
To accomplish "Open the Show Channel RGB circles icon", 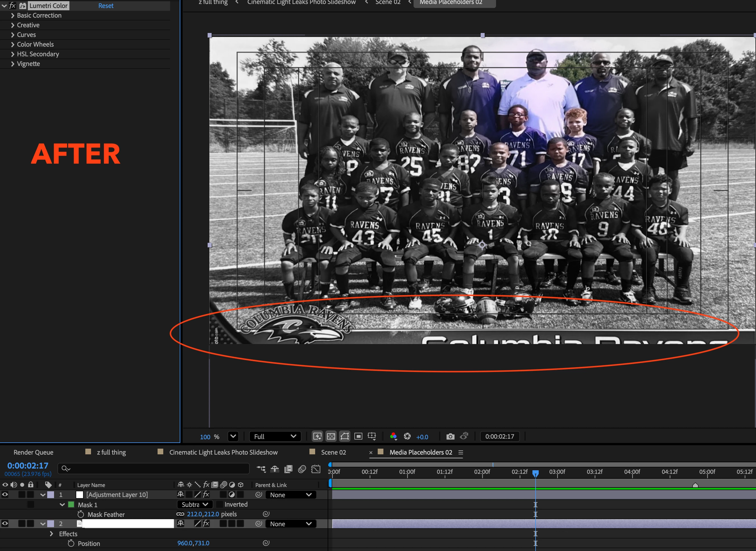I will 393,436.
